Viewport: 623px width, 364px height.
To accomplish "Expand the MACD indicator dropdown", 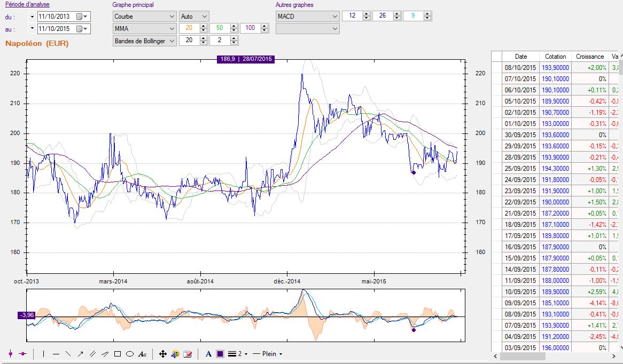I will 307,17.
